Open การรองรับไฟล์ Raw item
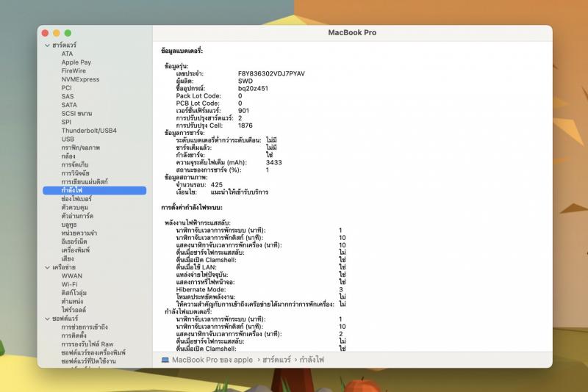This screenshot has height=392, width=588. tap(87, 344)
